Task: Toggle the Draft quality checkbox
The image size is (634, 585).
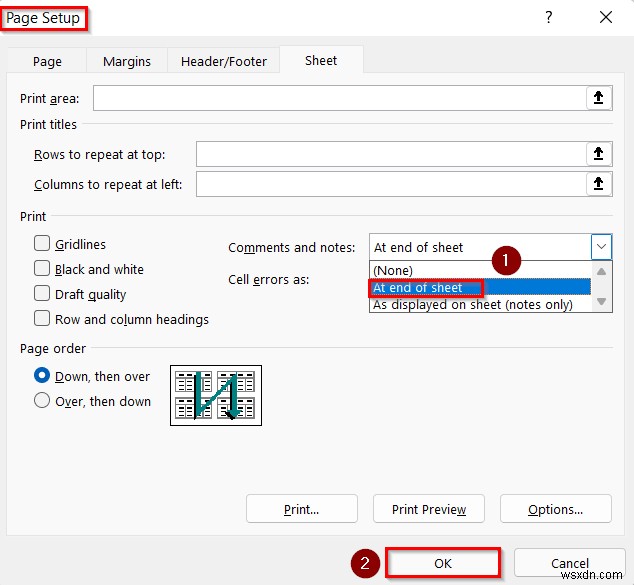Action: point(42,294)
